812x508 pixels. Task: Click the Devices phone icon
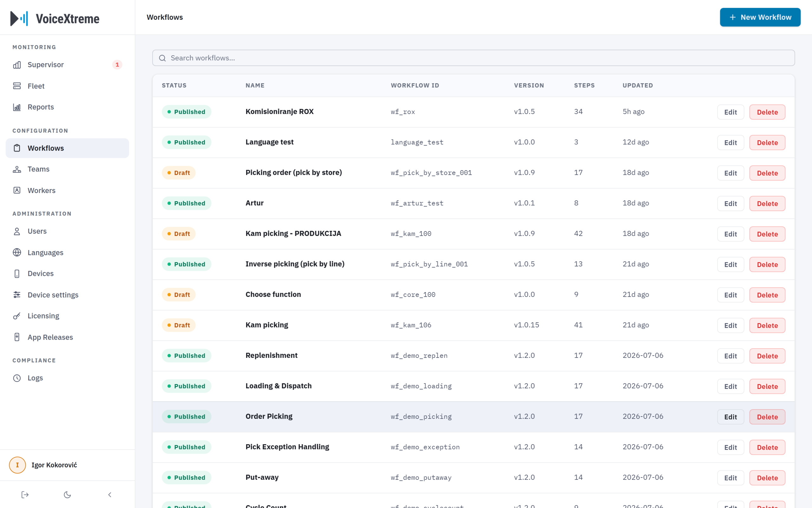pyautogui.click(x=17, y=274)
